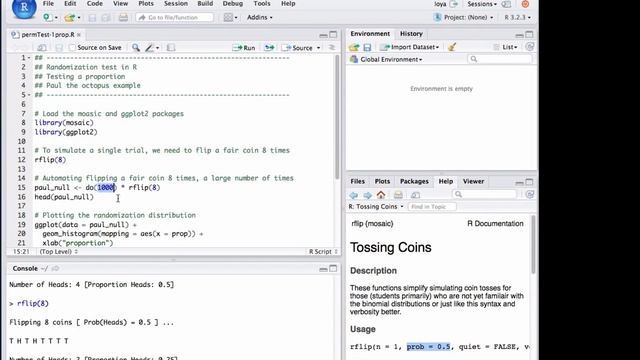The width and height of the screenshot is (640, 360).
Task: Clear the workspace with the broom icon
Action: click(452, 47)
